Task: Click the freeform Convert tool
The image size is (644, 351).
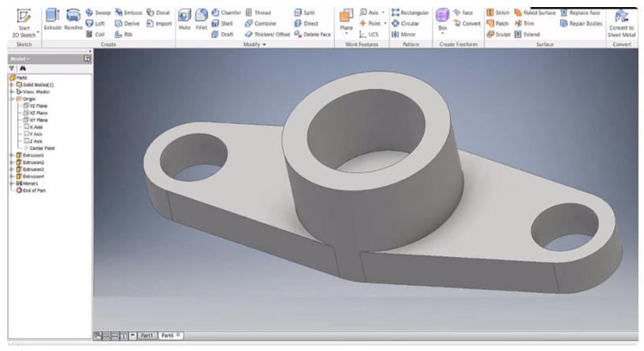Action: tap(467, 24)
